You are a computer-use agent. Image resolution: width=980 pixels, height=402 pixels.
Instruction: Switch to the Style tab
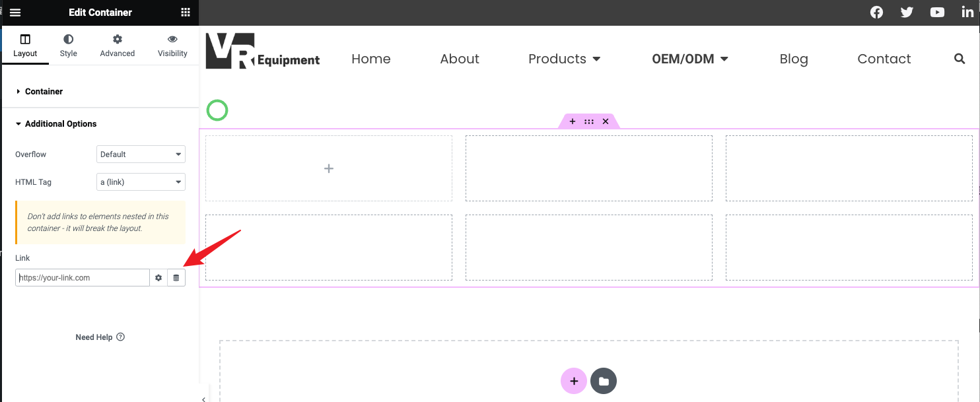69,46
